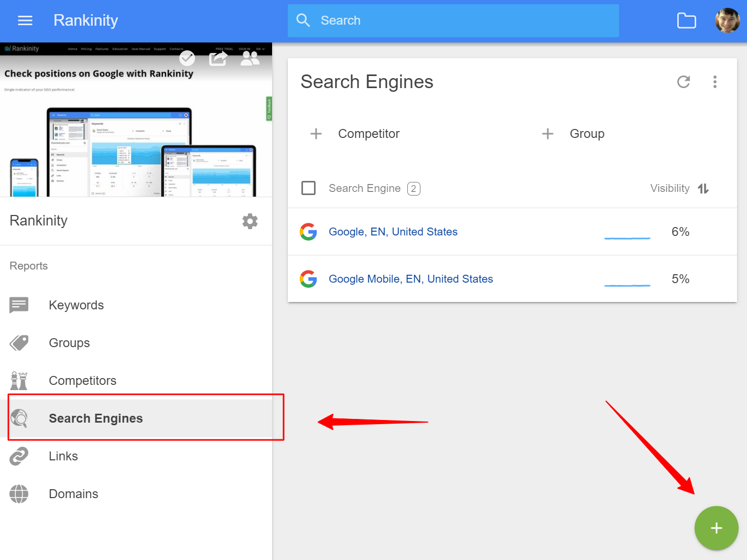Toggle the select-all Search Engine checkbox
The width and height of the screenshot is (747, 560).
point(309,188)
